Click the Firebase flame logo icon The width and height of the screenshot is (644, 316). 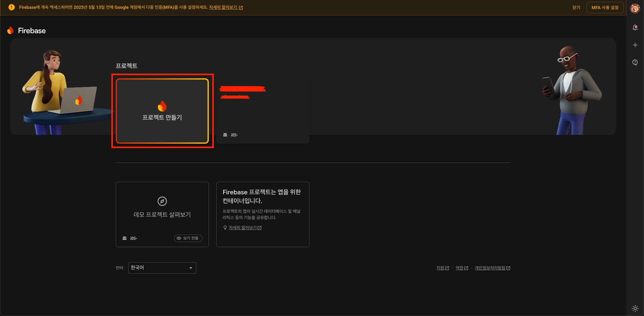tap(10, 30)
